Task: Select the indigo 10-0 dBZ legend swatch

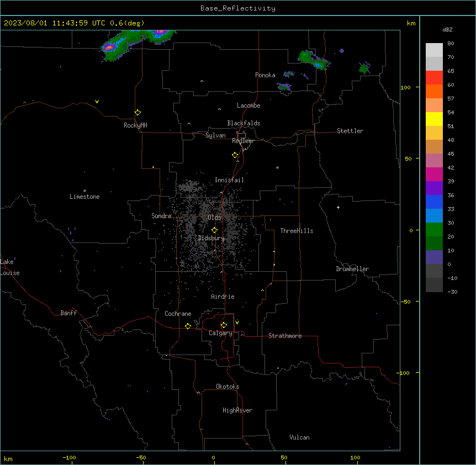Action: tap(434, 257)
